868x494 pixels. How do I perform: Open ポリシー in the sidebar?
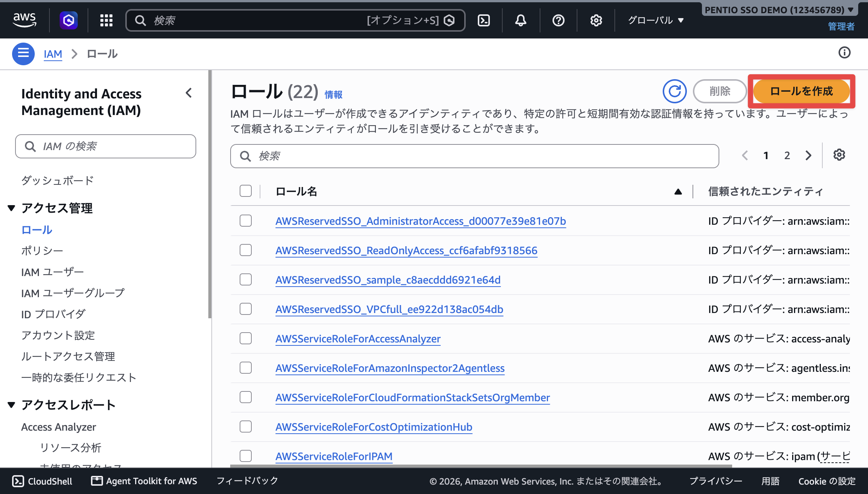coord(42,251)
